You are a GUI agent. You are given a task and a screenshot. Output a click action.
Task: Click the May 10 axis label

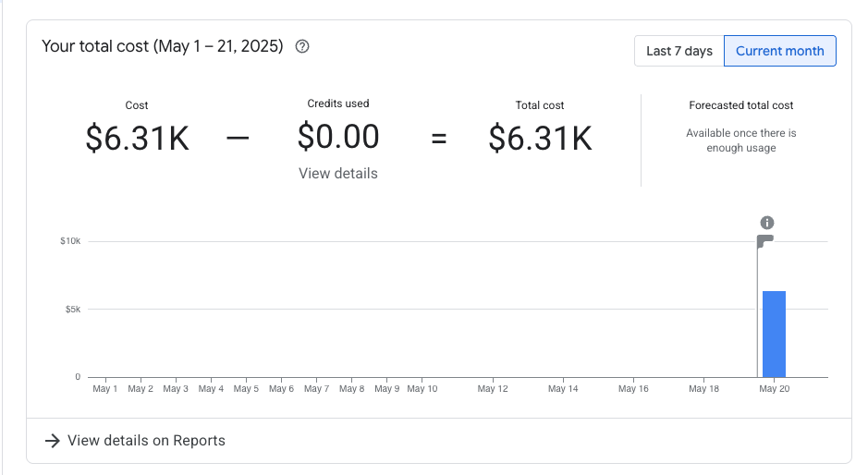[x=422, y=389]
